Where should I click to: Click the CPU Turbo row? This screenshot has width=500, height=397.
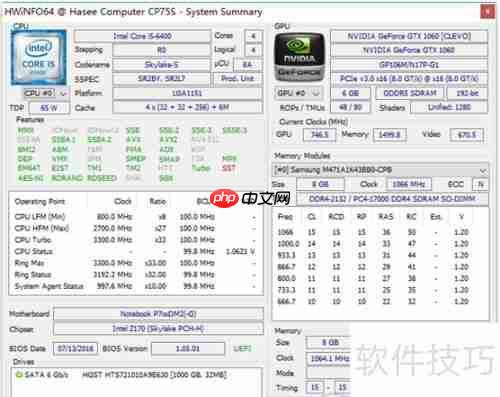135,240
